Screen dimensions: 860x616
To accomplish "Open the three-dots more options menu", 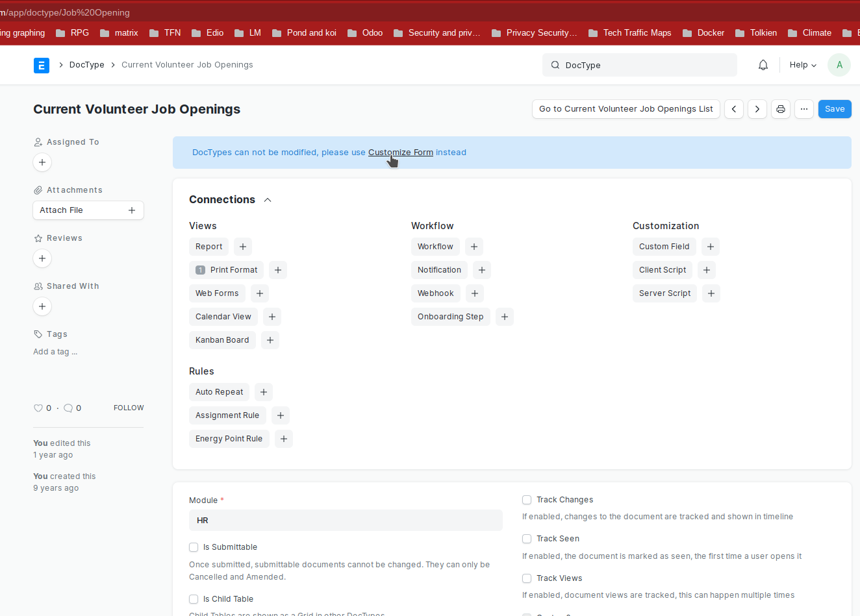I will coord(804,109).
